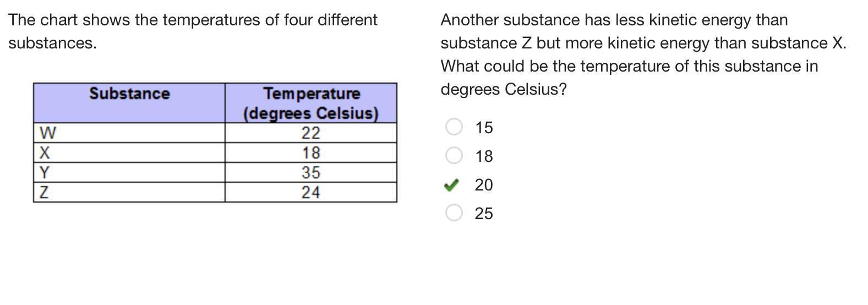Image resolution: width=868 pixels, height=305 pixels.
Task: Click the answer label 15
Action: pyautogui.click(x=484, y=128)
